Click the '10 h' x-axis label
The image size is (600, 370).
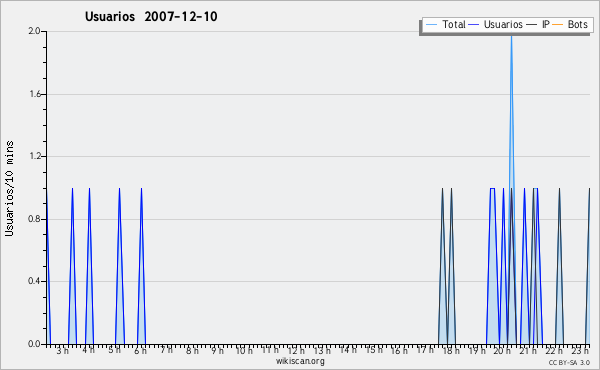pyautogui.click(x=244, y=351)
